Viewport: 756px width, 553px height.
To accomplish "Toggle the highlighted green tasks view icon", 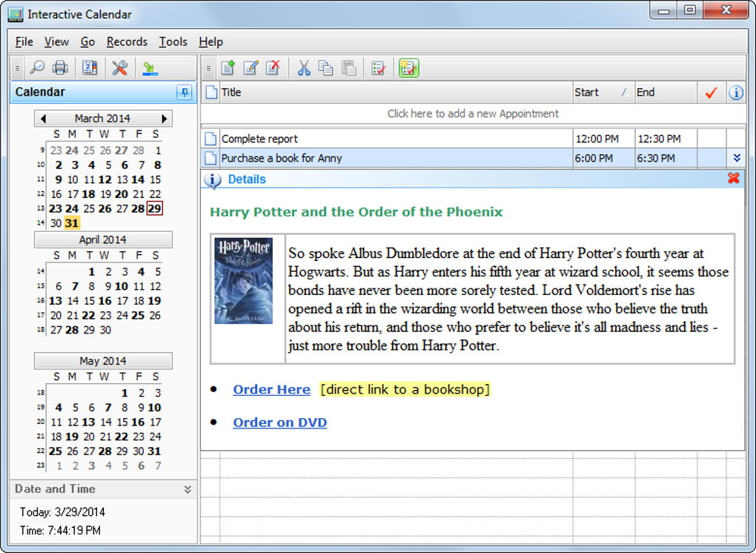I will coord(408,68).
